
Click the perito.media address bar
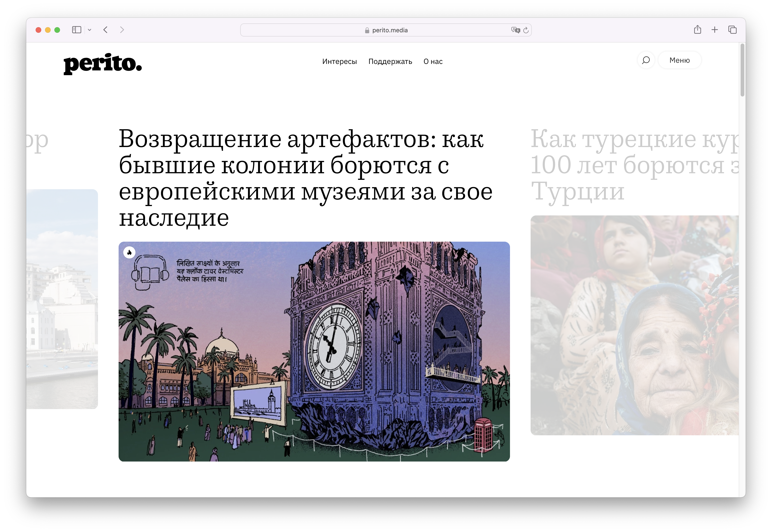point(386,30)
